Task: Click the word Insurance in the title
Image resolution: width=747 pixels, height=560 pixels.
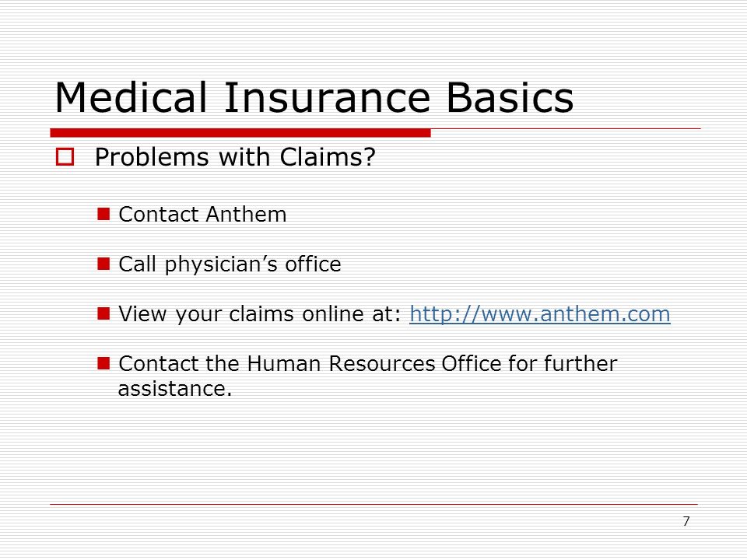Action: click(x=328, y=98)
